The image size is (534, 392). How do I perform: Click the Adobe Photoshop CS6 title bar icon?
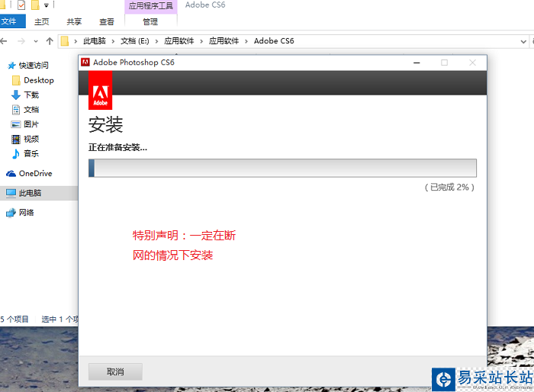click(85, 62)
